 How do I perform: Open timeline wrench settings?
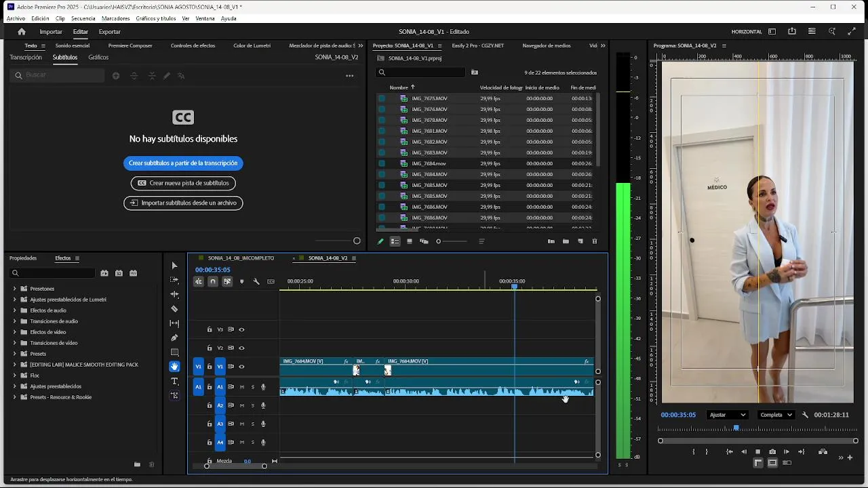coord(256,281)
